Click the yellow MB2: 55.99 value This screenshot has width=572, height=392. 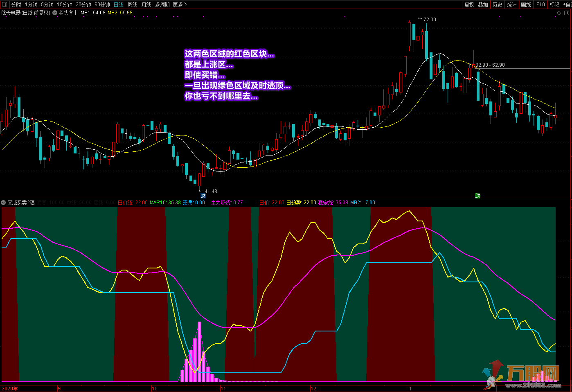tap(120, 13)
